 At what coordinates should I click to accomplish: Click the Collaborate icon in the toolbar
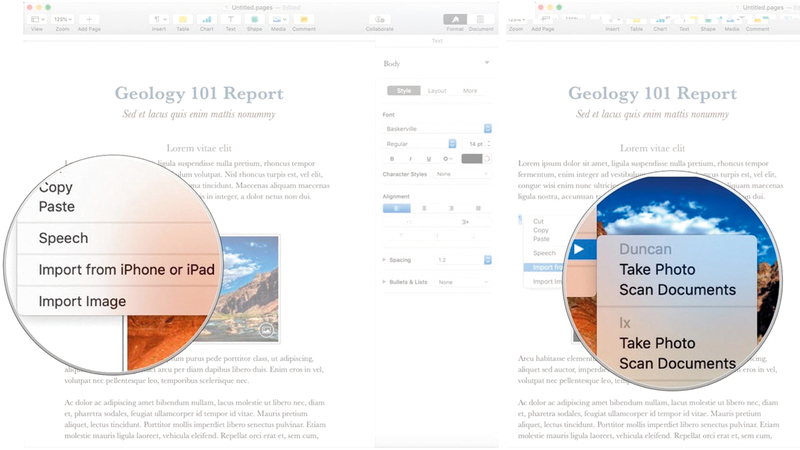point(379,19)
